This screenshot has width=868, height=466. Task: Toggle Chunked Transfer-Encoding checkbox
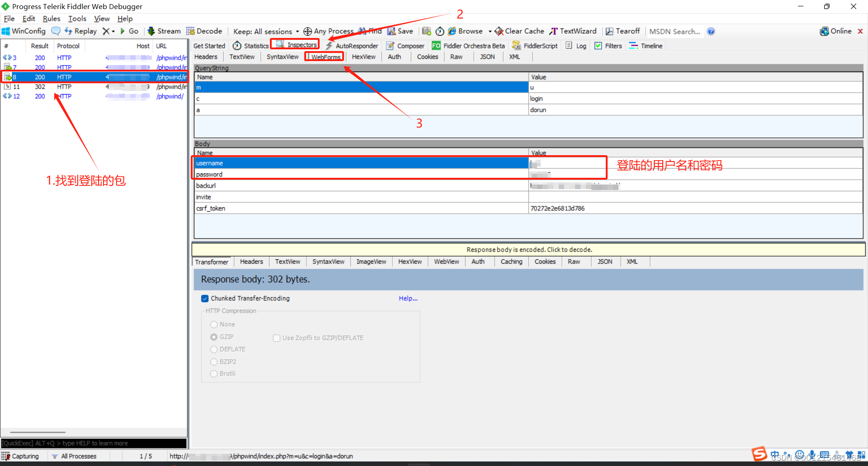click(x=205, y=298)
